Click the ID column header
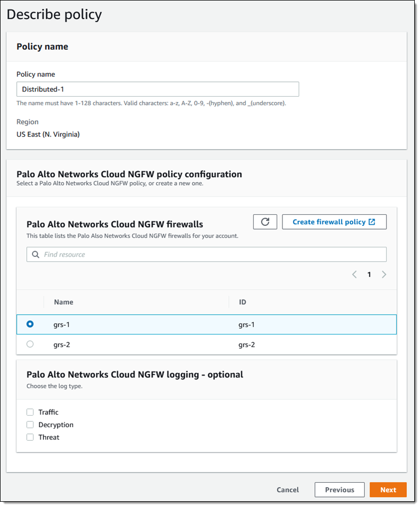This screenshot has height=507, width=420. 243,302
